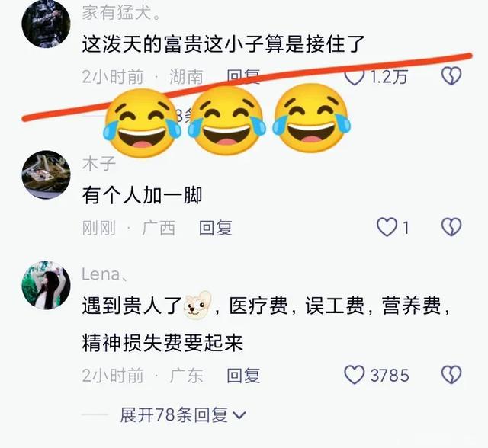Screen dimensions: 488x448
Task: Reply to 木子's comment via 回复
Action: (x=216, y=228)
